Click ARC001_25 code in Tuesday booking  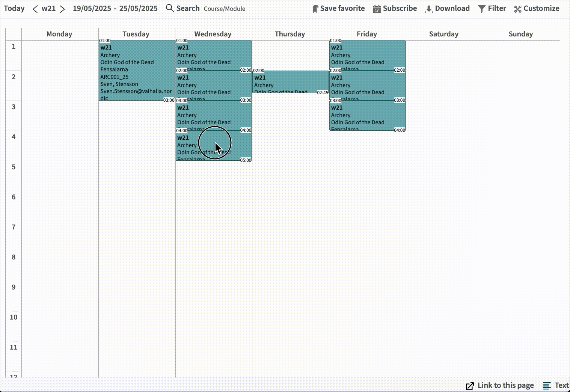click(x=114, y=77)
